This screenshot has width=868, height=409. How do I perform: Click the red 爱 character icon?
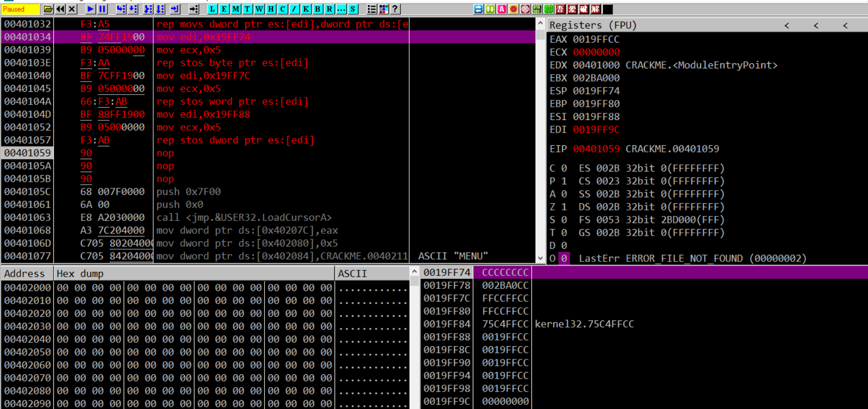click(572, 9)
